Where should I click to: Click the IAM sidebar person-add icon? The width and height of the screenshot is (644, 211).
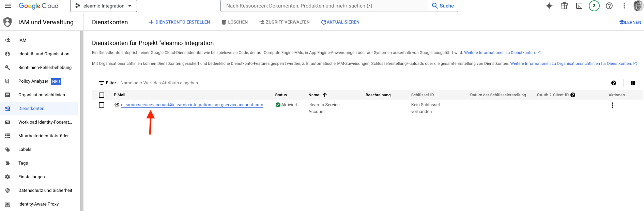click(x=7, y=40)
